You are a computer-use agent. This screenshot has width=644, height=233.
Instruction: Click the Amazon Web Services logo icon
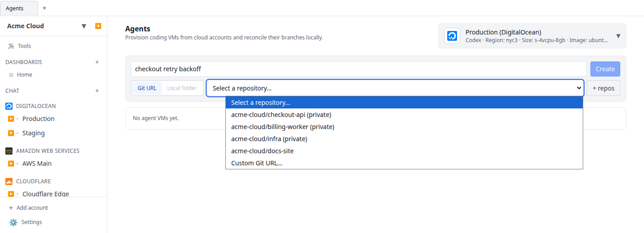(9, 151)
